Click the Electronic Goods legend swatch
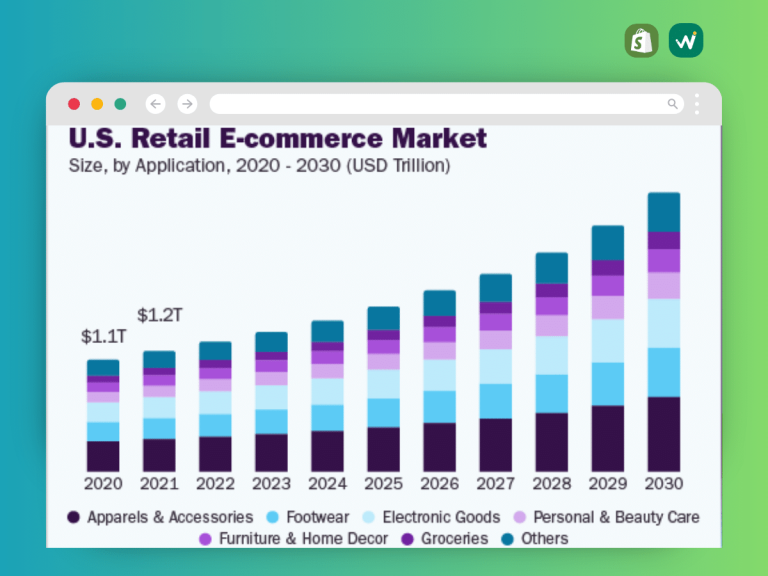 368,517
